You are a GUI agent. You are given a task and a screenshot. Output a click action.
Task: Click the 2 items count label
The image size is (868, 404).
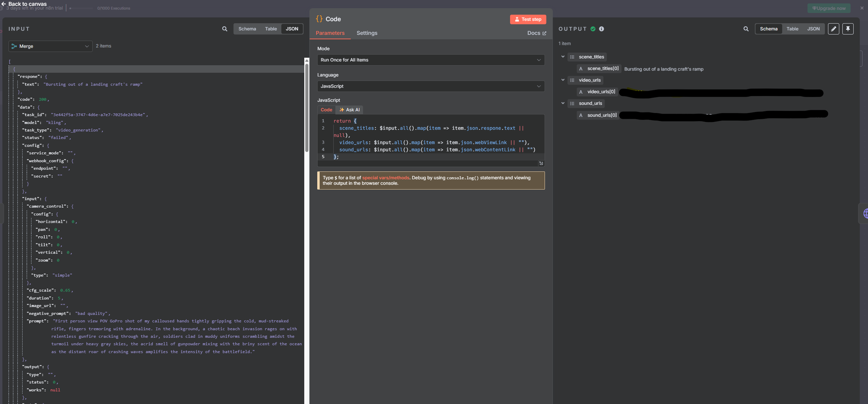pyautogui.click(x=103, y=46)
